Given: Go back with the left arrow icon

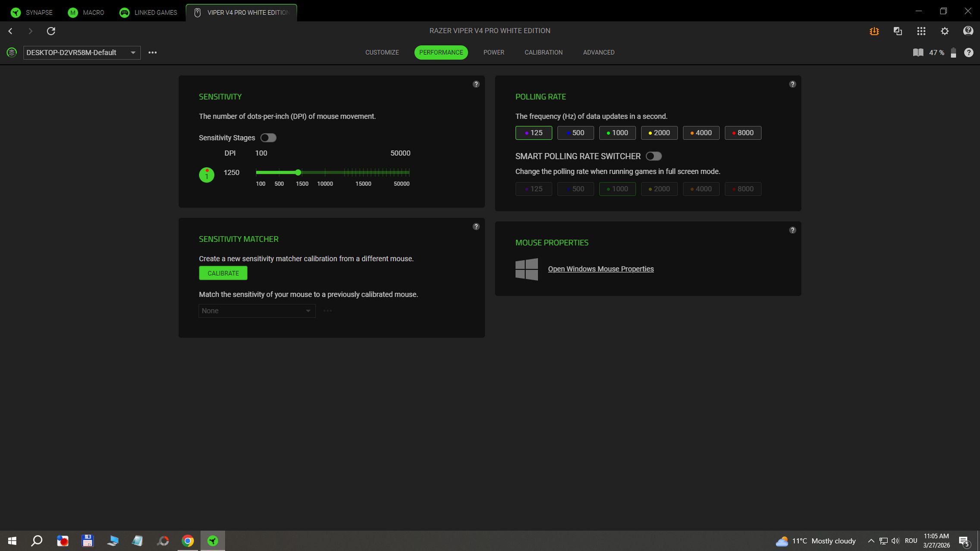Looking at the screenshot, I should pos(10,31).
